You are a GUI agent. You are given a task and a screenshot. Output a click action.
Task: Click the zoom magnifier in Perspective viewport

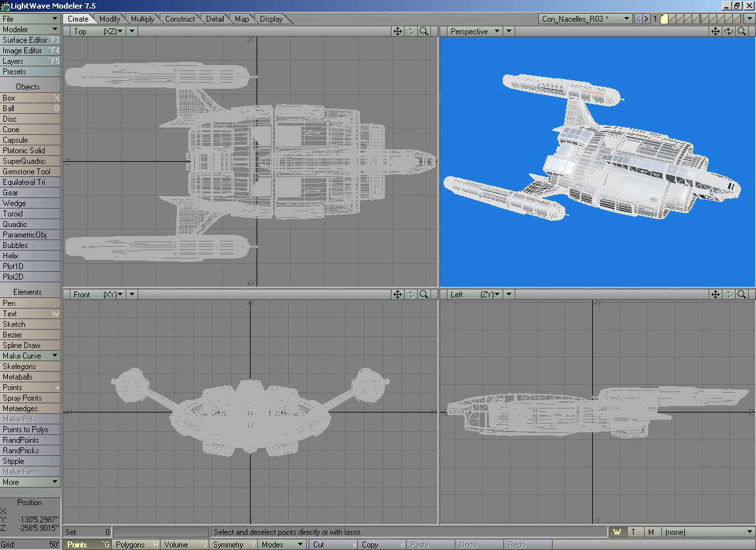point(742,32)
